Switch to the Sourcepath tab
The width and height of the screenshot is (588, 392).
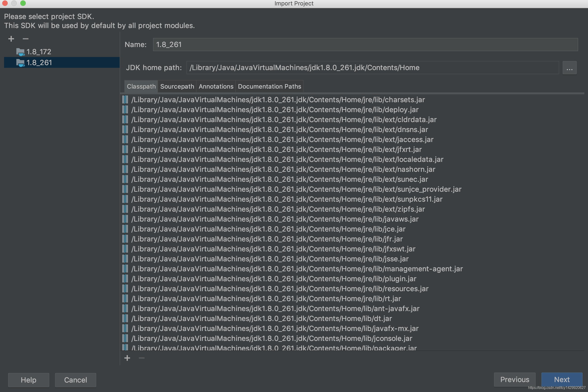click(x=177, y=87)
